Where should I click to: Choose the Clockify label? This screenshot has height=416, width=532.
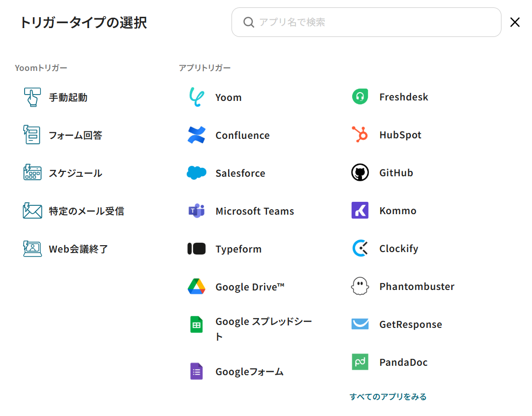coord(399,249)
